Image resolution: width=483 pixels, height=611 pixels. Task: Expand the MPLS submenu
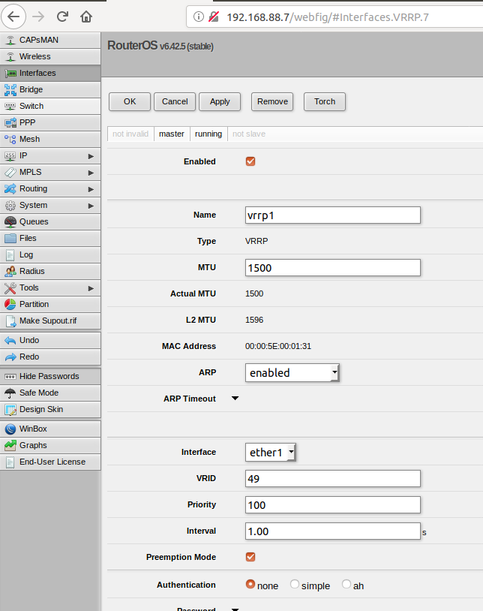point(91,173)
